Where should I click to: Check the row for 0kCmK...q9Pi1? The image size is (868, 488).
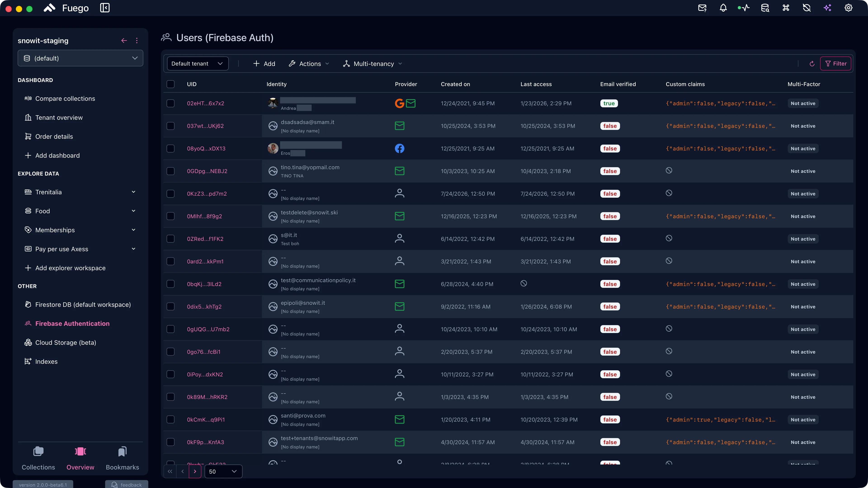pyautogui.click(x=170, y=419)
